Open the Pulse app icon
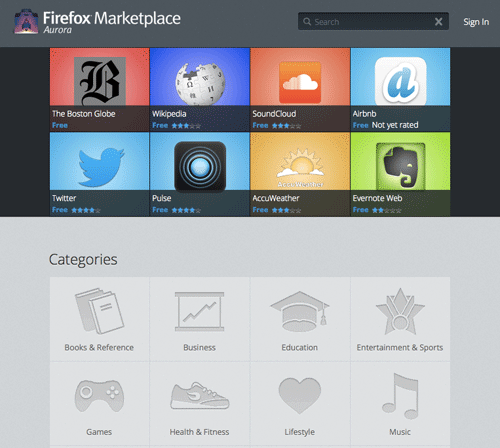Screen dimensions: 500x448 point(200,166)
